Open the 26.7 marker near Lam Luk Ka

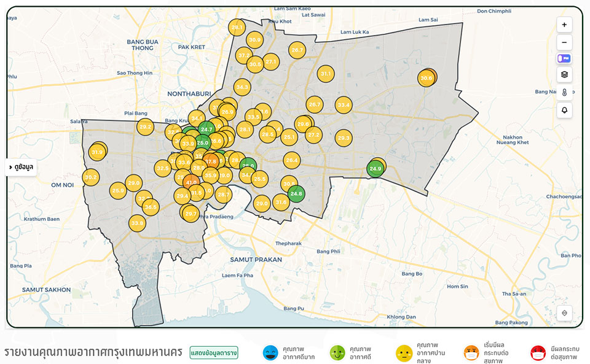[x=297, y=50]
